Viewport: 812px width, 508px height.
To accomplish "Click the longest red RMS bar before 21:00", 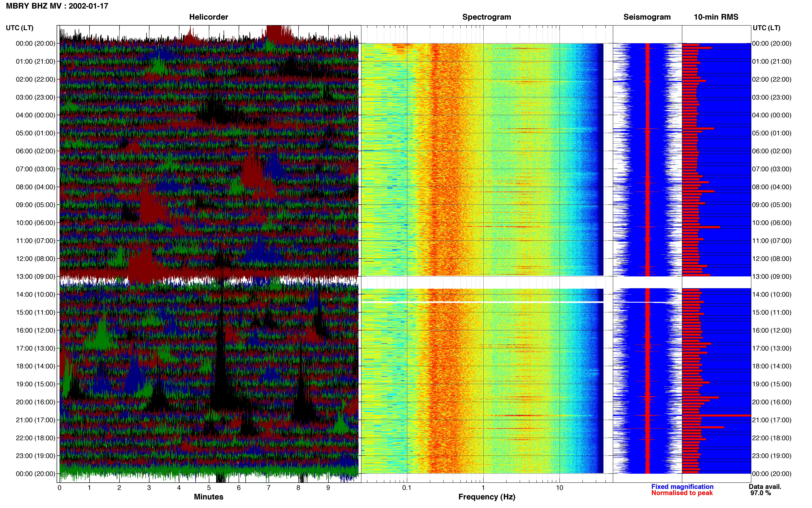I will [716, 415].
